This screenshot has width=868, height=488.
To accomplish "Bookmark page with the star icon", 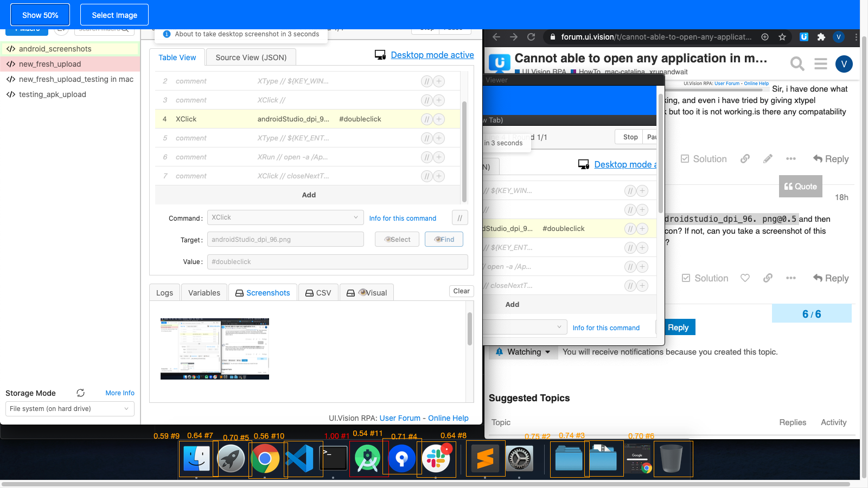I will (x=782, y=37).
